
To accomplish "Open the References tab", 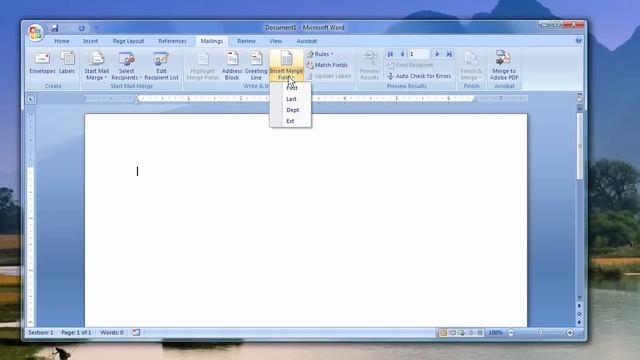I will 172,41.
